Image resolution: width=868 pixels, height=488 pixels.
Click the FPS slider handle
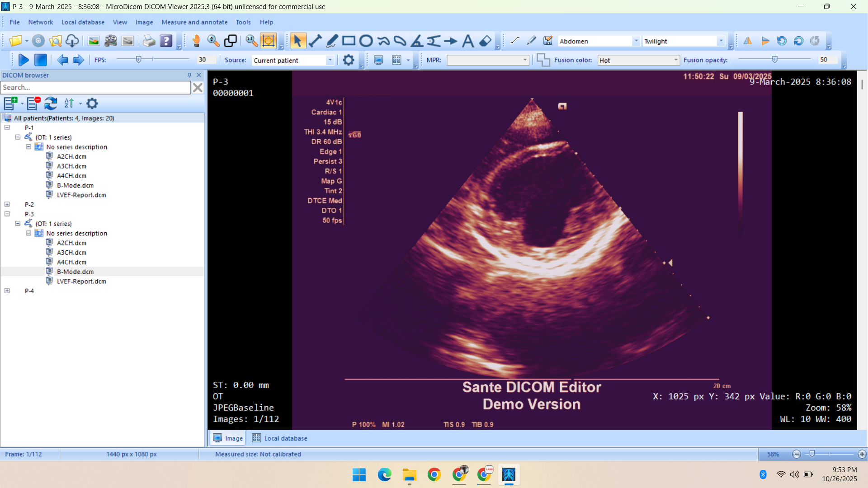139,60
